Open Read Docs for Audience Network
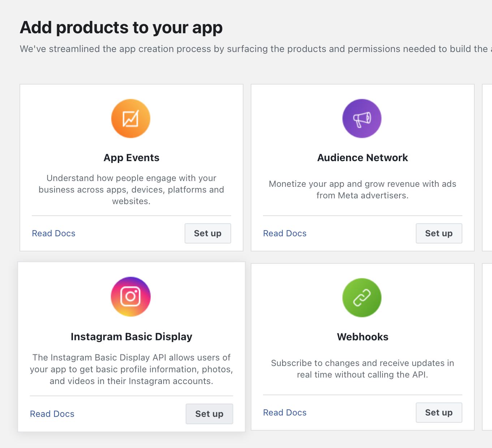Image resolution: width=492 pixels, height=448 pixels. click(285, 233)
